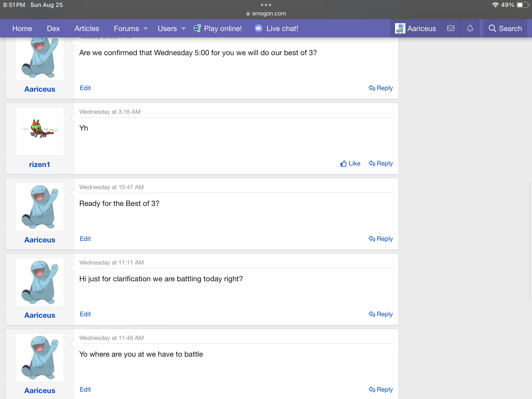
Task: Reply to rizen1's "Yh" post
Action: tap(381, 164)
